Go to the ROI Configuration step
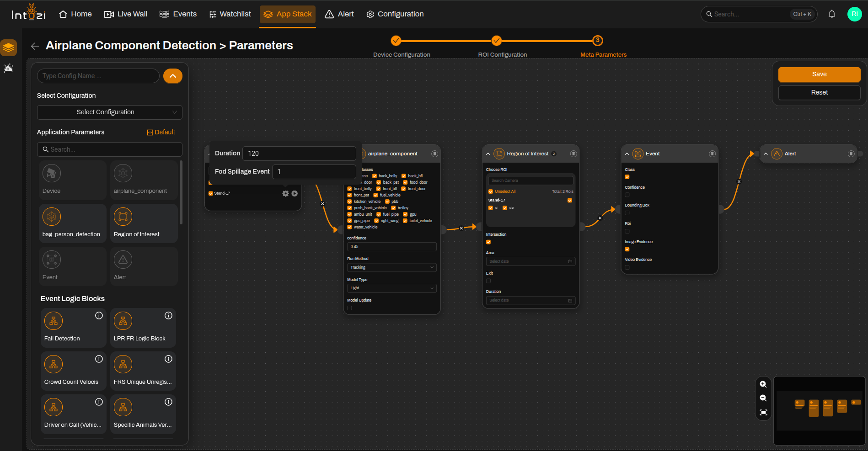This screenshot has height=451, width=868. click(x=497, y=41)
